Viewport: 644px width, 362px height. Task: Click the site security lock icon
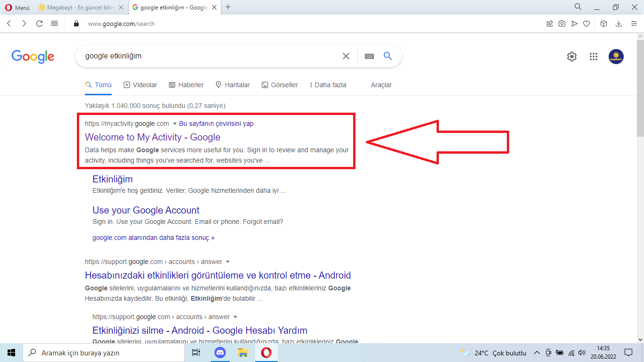(76, 23)
